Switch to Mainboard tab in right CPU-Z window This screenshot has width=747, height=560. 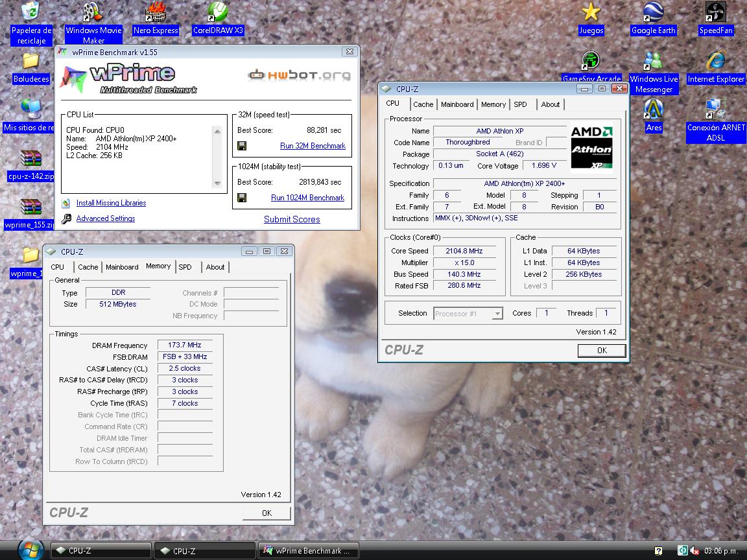pos(457,104)
